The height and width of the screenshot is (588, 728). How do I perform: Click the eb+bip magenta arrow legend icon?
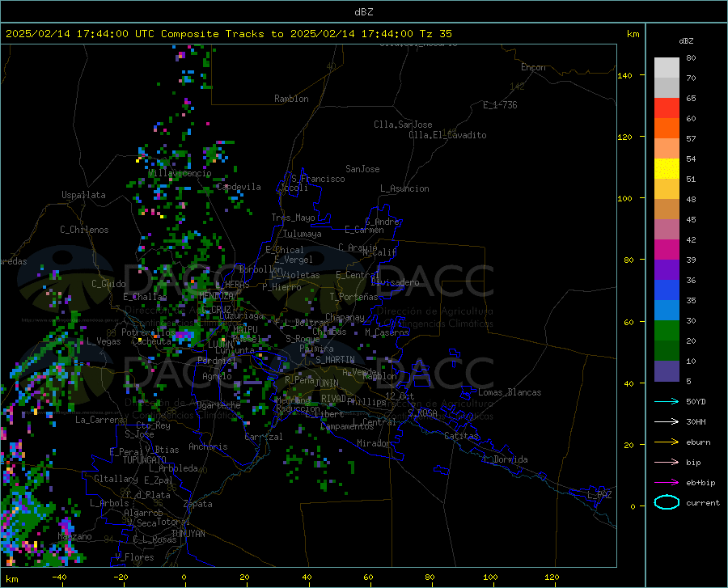[x=667, y=483]
